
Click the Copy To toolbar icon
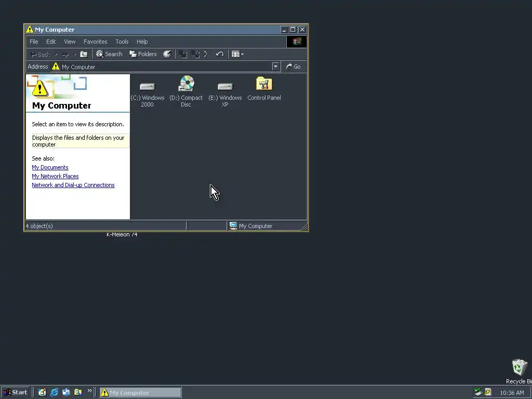click(195, 54)
